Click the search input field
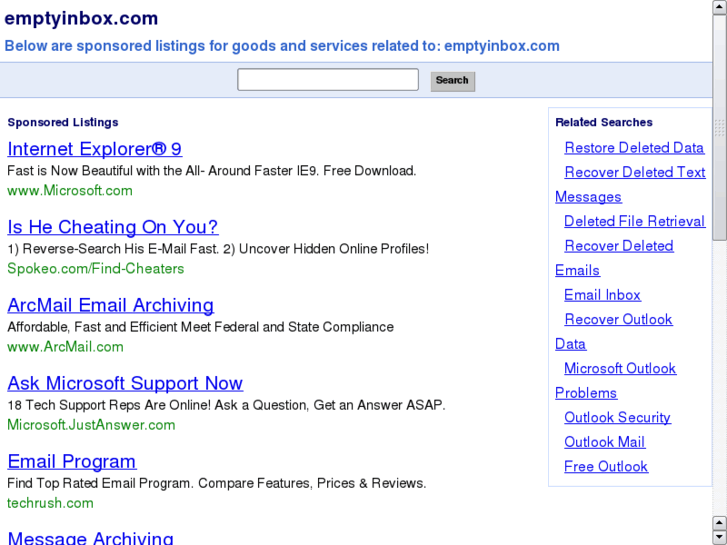Screen dimensions: 727x545 pyautogui.click(x=327, y=80)
